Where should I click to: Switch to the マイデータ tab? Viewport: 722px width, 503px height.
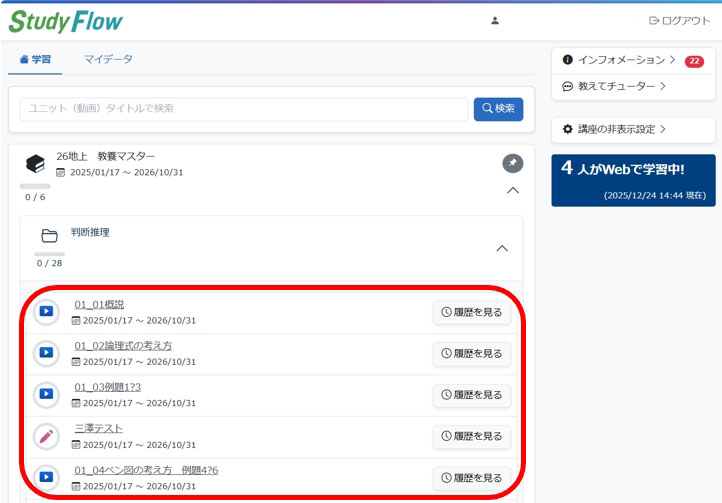click(x=108, y=59)
